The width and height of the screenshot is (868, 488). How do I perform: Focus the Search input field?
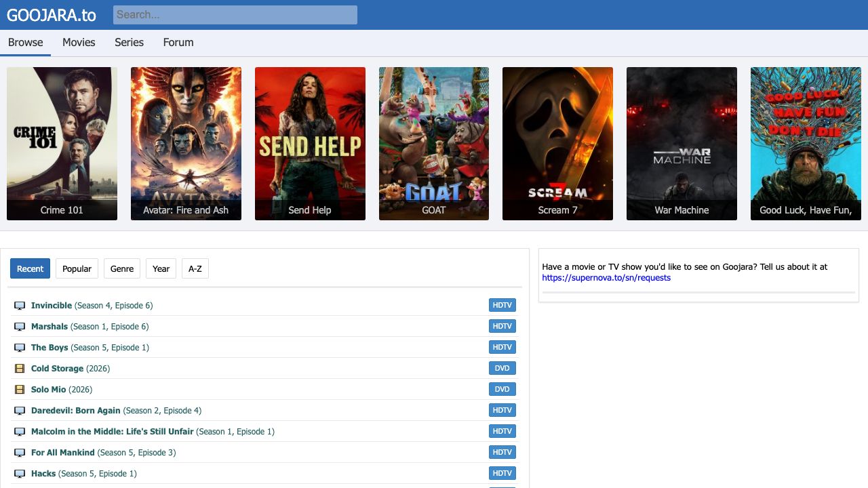[x=235, y=15]
